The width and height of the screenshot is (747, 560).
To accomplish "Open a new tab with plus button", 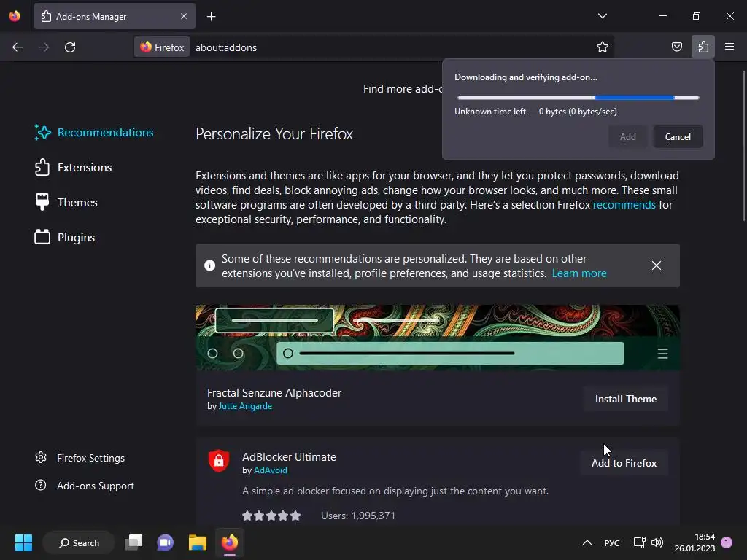I will [211, 17].
